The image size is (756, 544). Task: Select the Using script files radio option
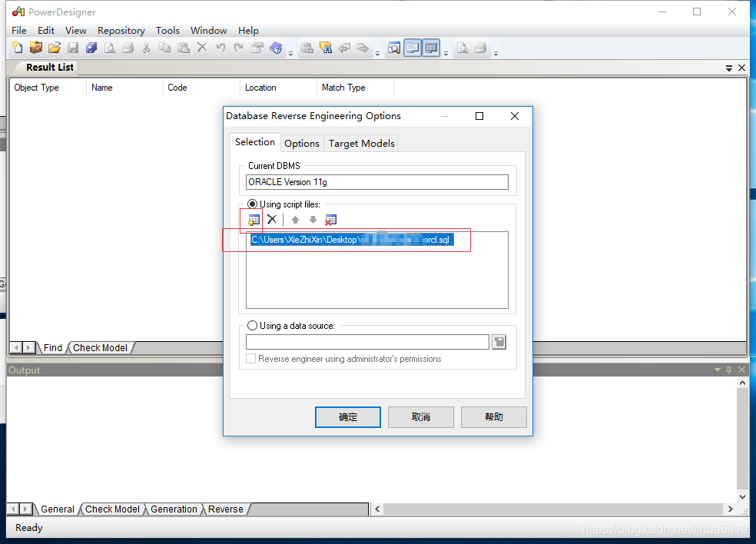coord(252,204)
